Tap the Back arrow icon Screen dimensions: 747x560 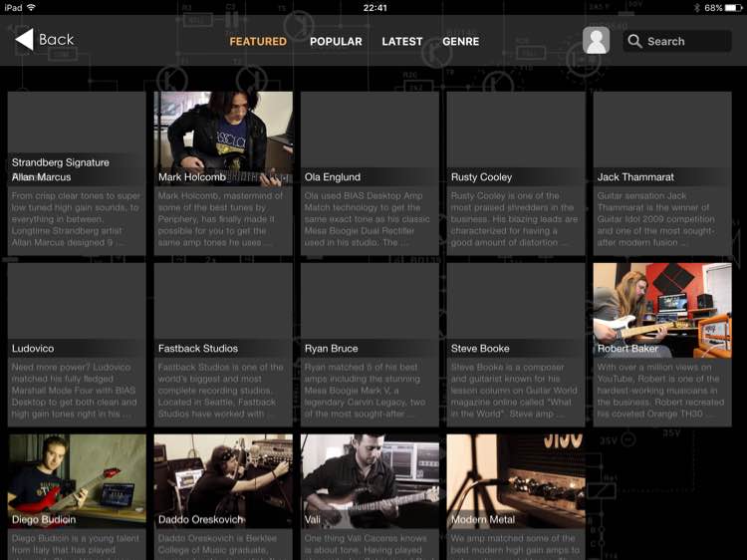click(24, 39)
